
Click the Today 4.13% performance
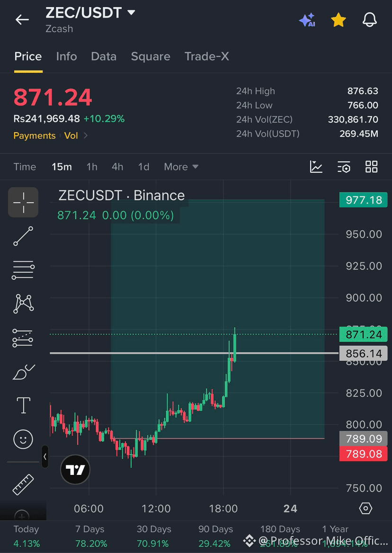point(27,536)
